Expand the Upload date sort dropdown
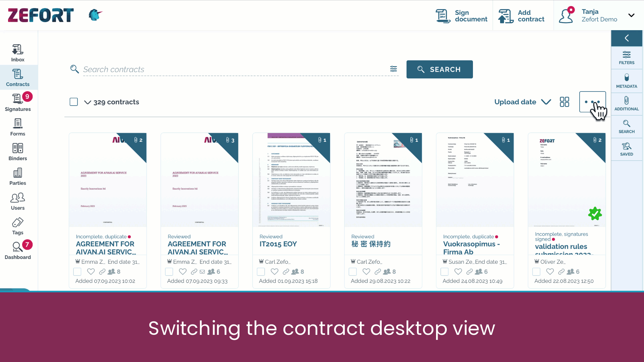This screenshot has height=362, width=644. click(522, 102)
